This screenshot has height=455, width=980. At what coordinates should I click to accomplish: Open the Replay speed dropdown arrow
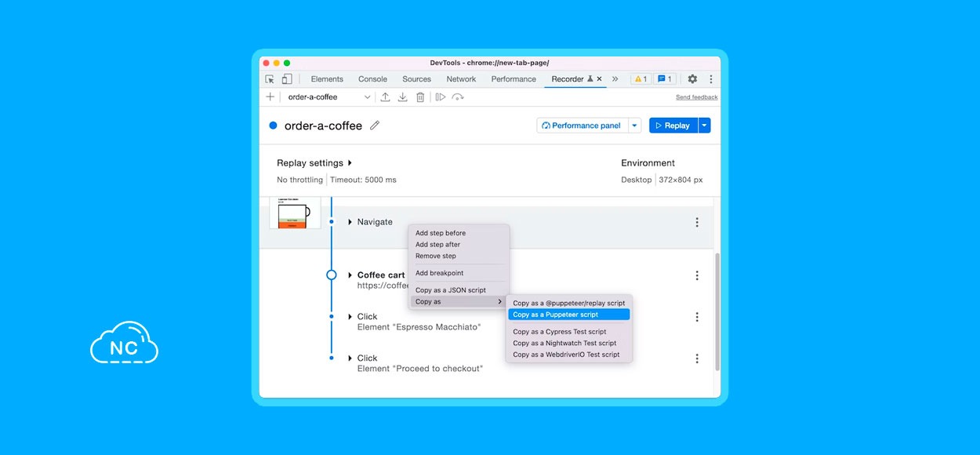[x=704, y=126]
